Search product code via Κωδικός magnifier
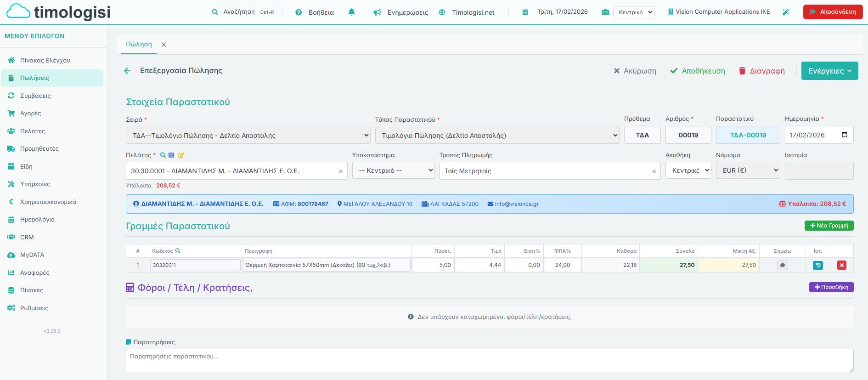Viewport: 868px width, 380px height. click(178, 251)
